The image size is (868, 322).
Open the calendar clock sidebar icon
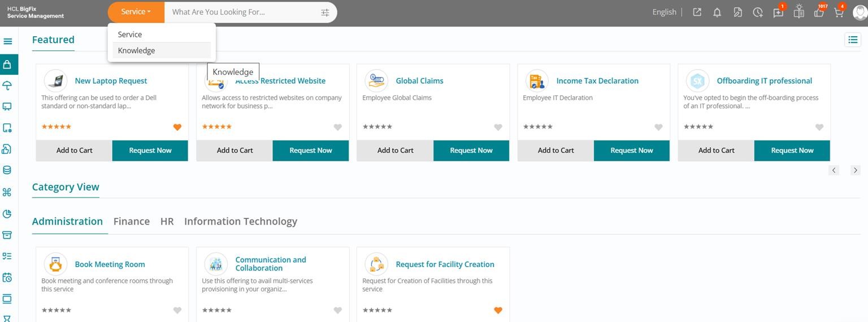point(7,277)
